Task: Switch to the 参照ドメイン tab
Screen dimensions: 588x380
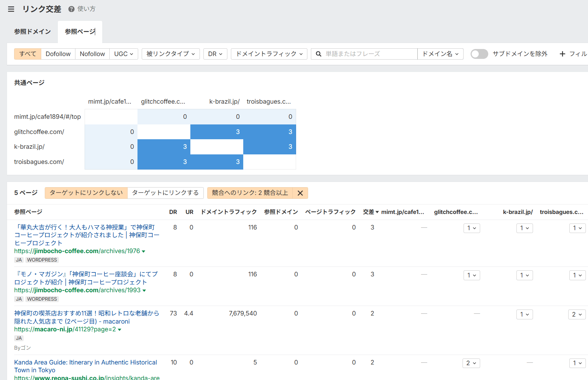Action: tap(32, 32)
